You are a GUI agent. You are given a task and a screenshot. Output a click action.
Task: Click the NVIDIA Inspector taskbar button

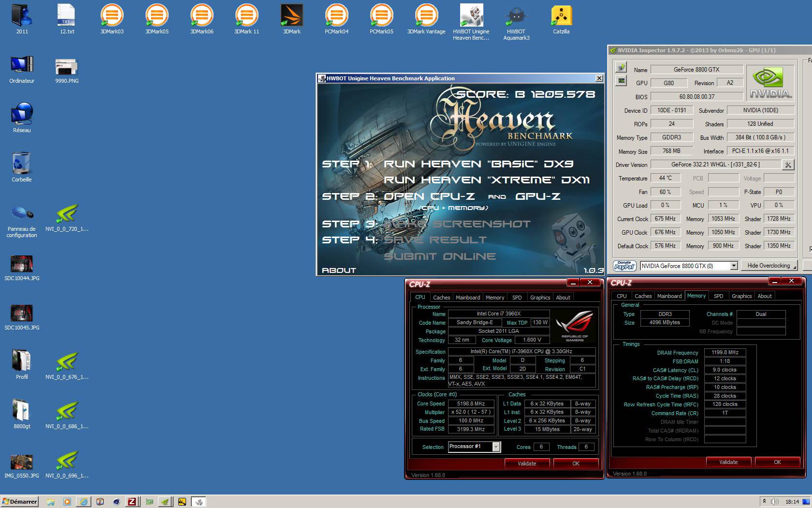tap(165, 502)
